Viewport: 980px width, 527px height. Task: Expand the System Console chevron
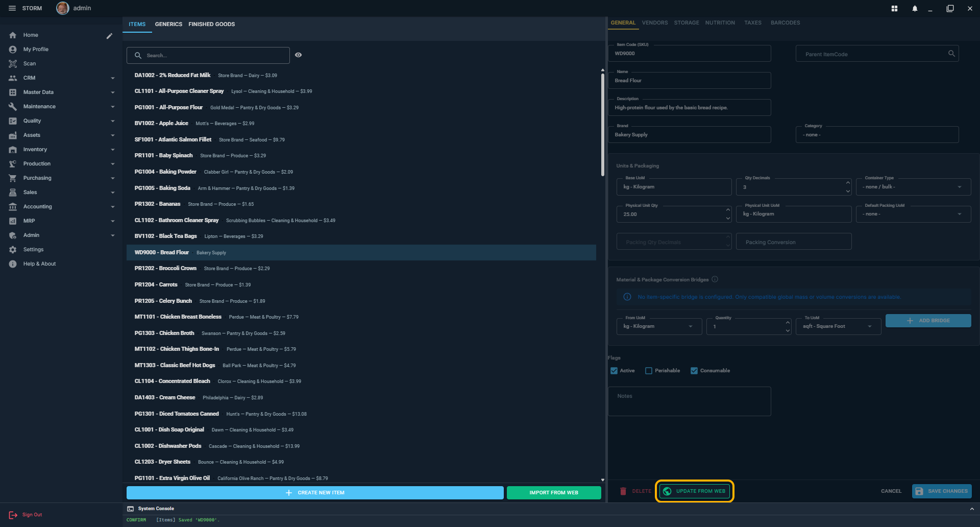point(972,509)
